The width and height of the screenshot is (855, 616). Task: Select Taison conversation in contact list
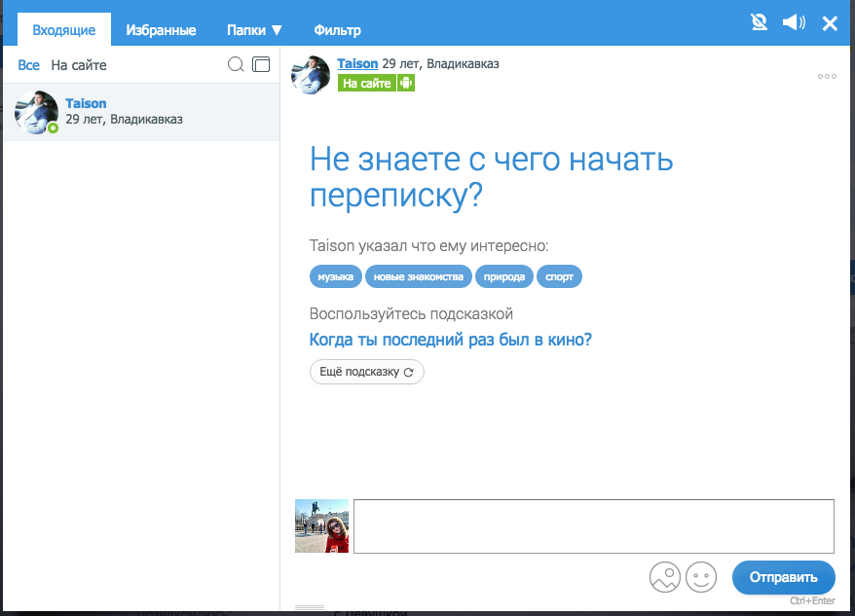click(x=141, y=112)
